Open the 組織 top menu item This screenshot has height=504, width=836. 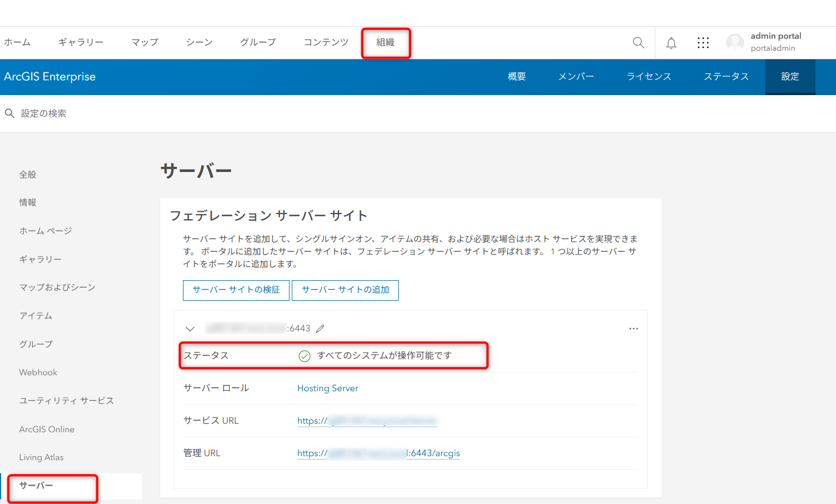pos(385,43)
